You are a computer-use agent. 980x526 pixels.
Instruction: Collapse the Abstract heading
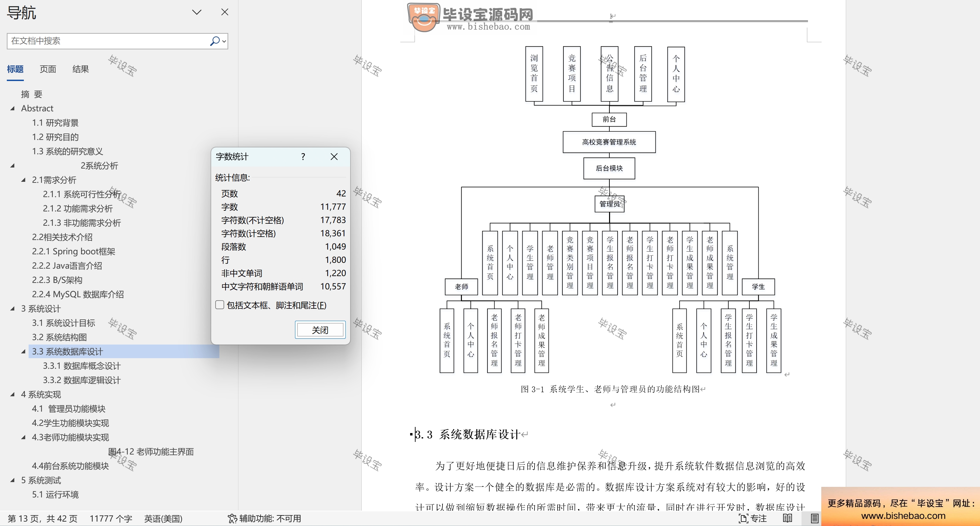pyautogui.click(x=13, y=108)
